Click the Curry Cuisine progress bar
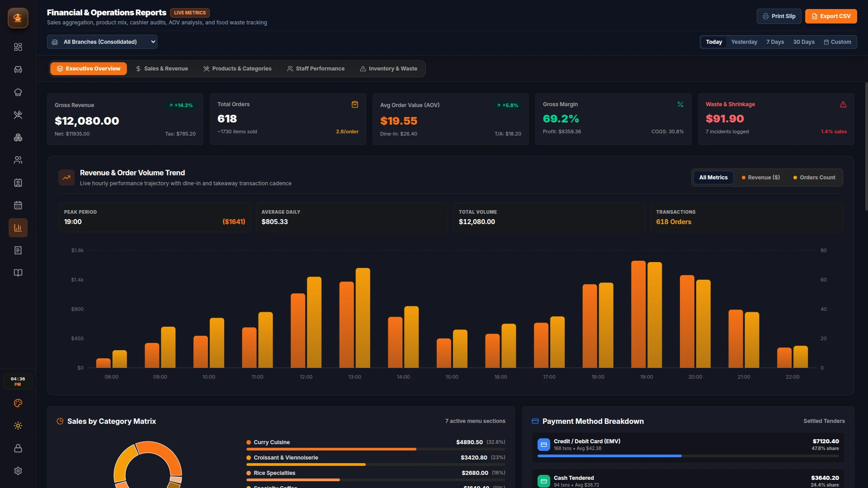 (x=376, y=449)
